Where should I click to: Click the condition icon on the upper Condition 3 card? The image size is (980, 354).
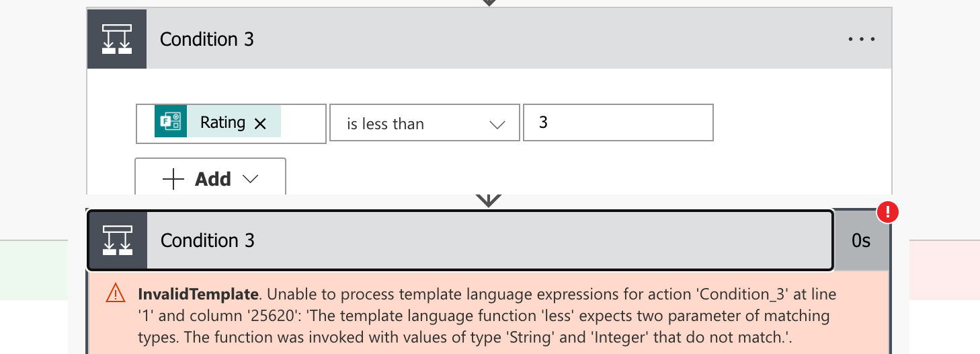pyautogui.click(x=117, y=39)
